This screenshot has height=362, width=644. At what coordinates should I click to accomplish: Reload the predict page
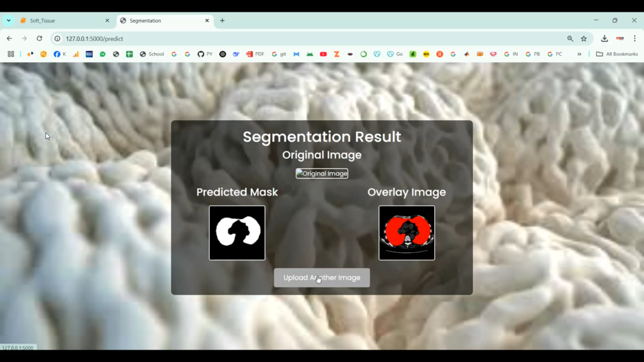[39, 38]
